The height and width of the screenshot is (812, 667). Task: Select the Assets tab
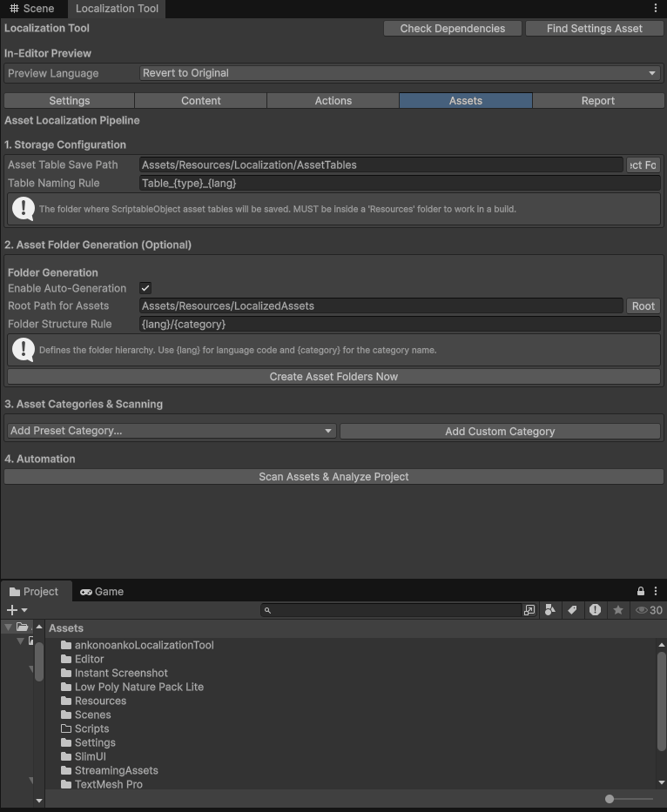(x=465, y=100)
